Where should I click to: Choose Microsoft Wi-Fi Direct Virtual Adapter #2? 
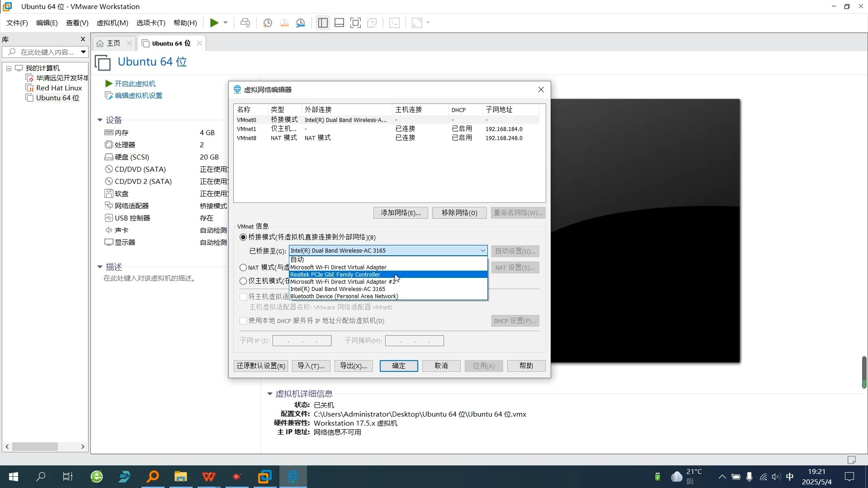(388, 282)
